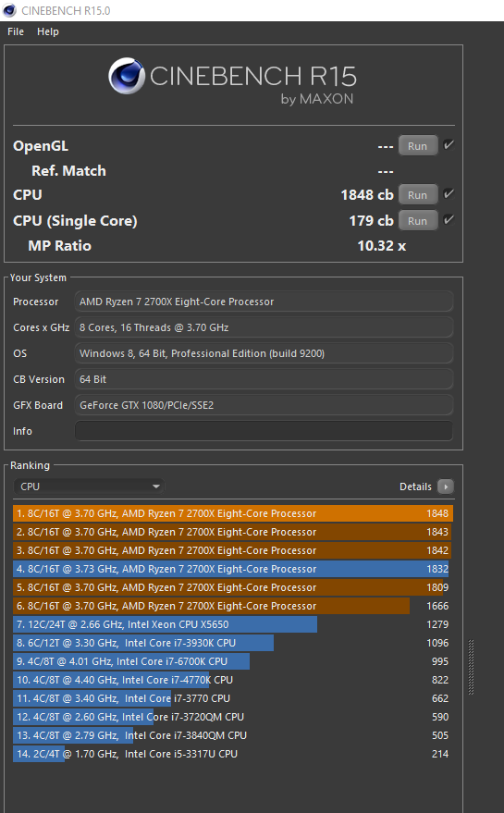The height and width of the screenshot is (813, 504).
Task: Toggle the CPU test checkbox
Action: tap(449, 194)
